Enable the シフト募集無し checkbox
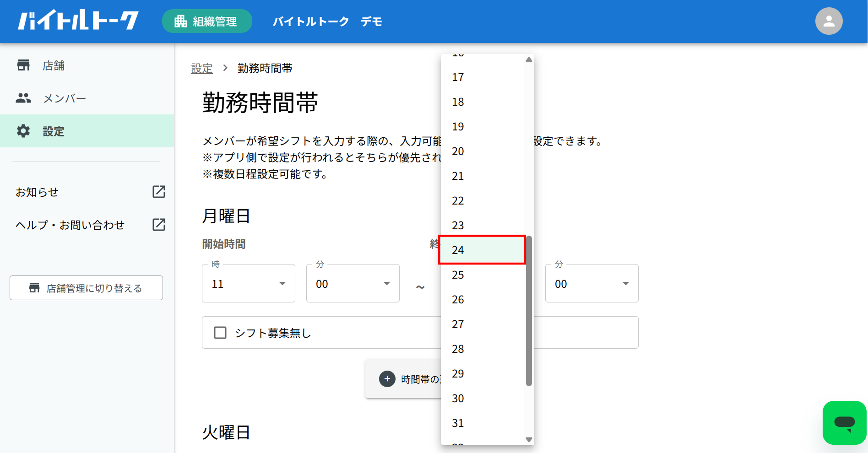This screenshot has height=453, width=868. tap(220, 333)
